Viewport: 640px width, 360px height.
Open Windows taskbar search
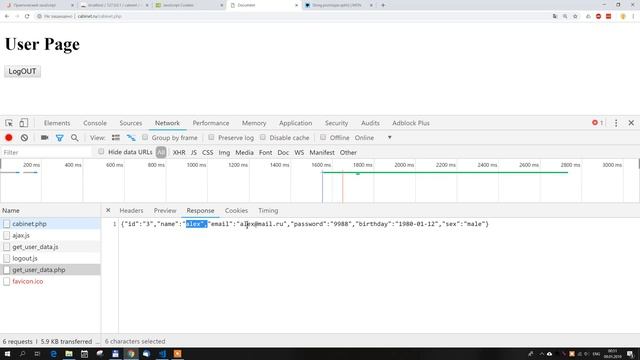pos(22,354)
